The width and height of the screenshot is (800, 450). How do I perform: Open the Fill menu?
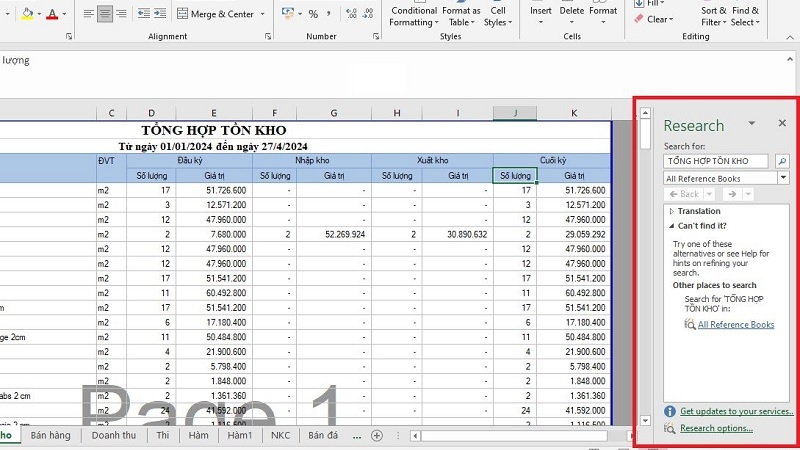pyautogui.click(x=649, y=3)
